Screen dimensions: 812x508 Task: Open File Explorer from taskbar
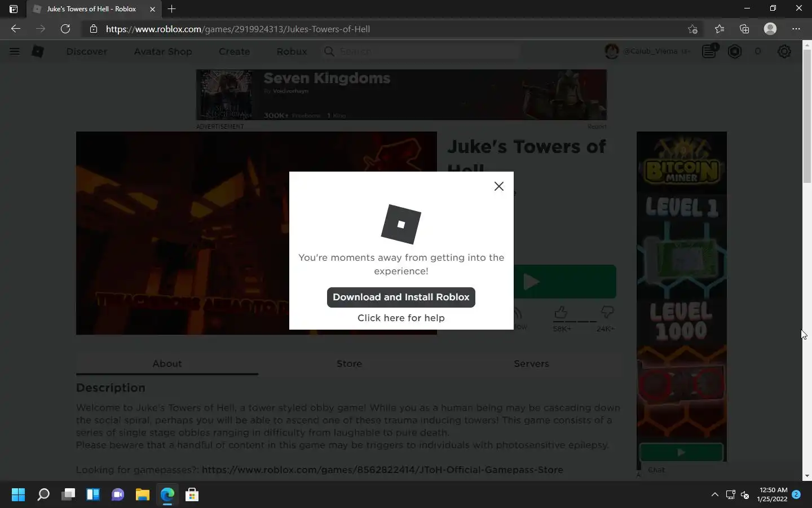143,495
